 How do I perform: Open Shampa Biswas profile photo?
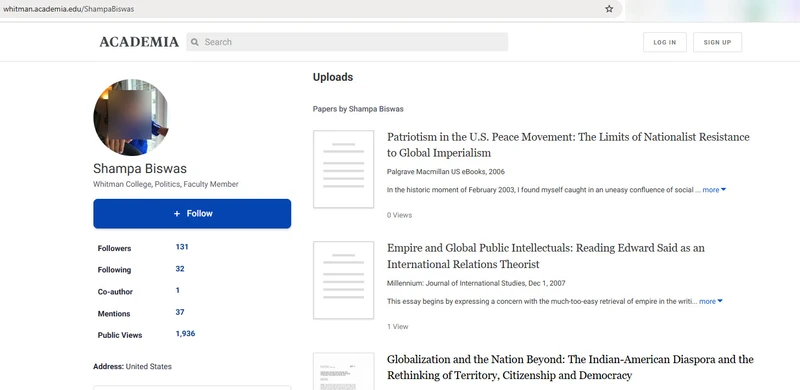(131, 117)
